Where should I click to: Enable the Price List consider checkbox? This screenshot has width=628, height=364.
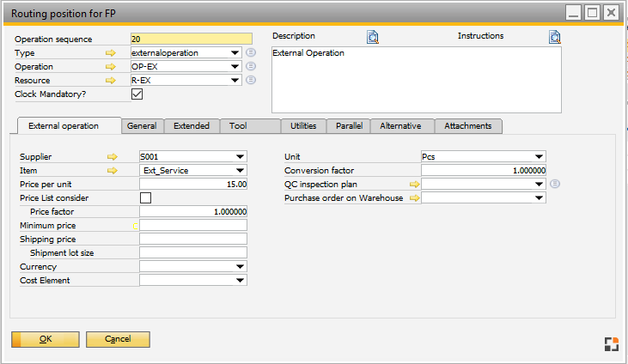[145, 197]
